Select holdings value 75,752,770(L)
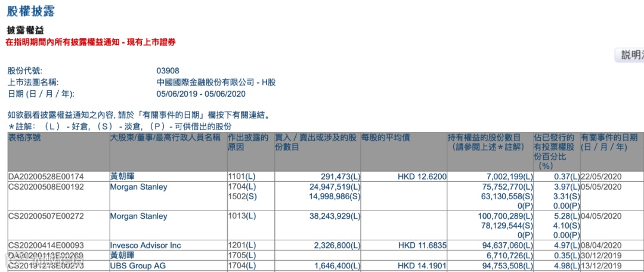Image resolution: width=644 pixels, height=272 pixels. pos(506,187)
